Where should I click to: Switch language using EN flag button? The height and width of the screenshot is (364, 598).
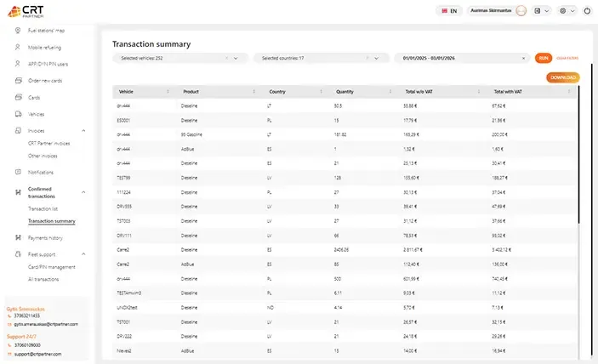tap(447, 11)
